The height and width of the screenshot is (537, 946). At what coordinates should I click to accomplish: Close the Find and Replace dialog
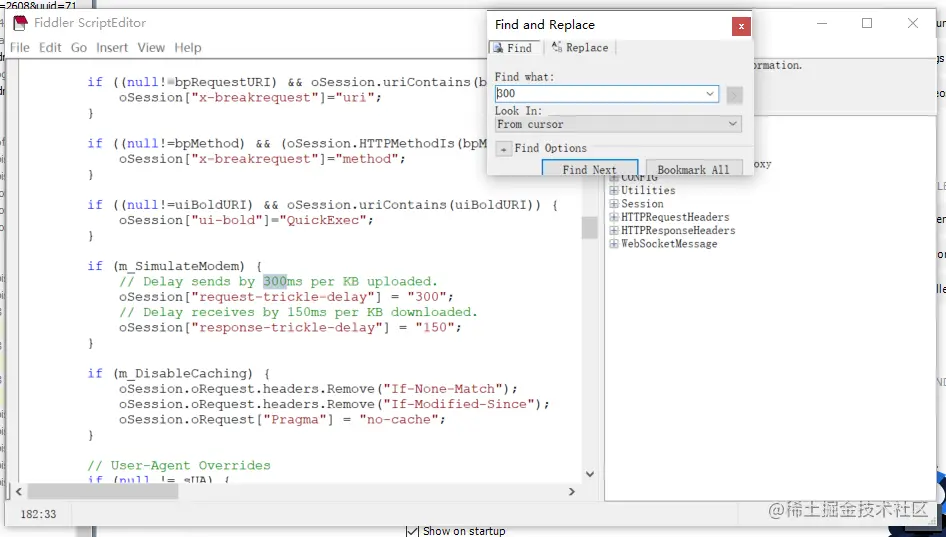tap(741, 26)
